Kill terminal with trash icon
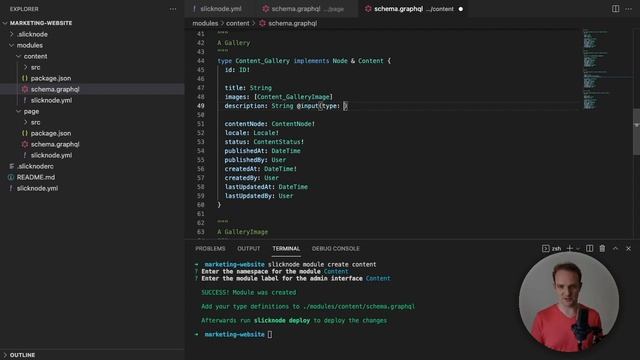 click(602, 248)
